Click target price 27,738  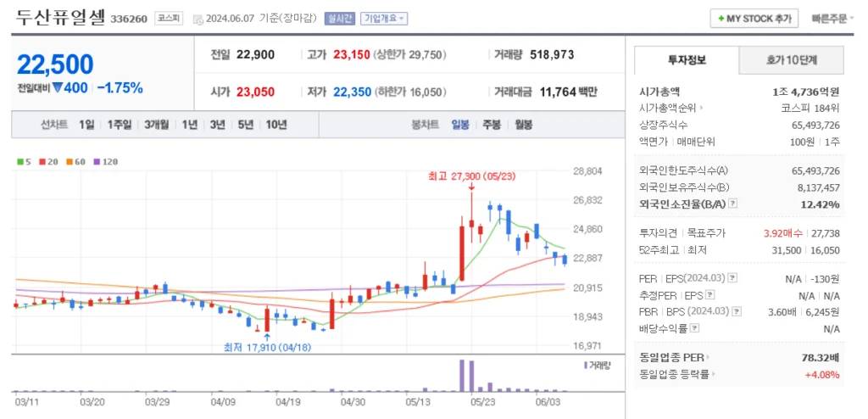pos(826,233)
